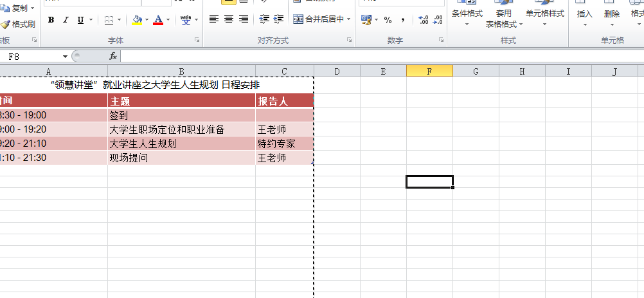Click the insert function fx button
The width and height of the screenshot is (644, 298).
tap(113, 56)
